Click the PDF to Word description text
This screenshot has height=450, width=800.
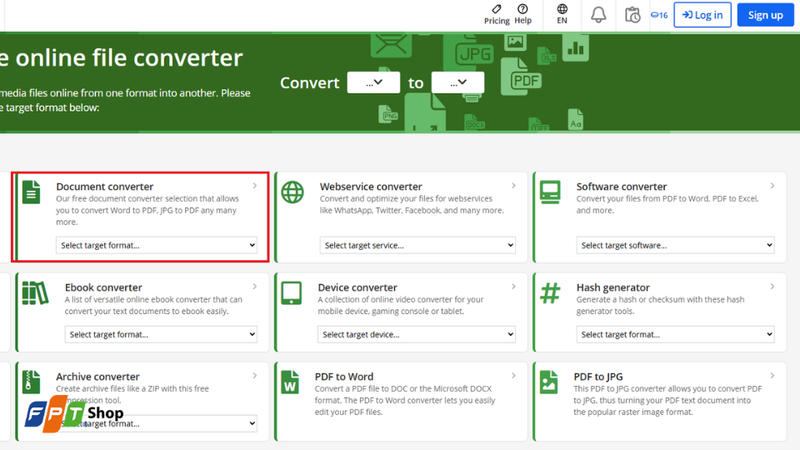click(x=405, y=401)
